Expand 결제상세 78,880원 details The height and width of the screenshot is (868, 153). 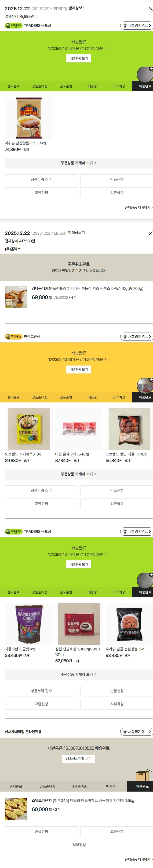(x=21, y=17)
